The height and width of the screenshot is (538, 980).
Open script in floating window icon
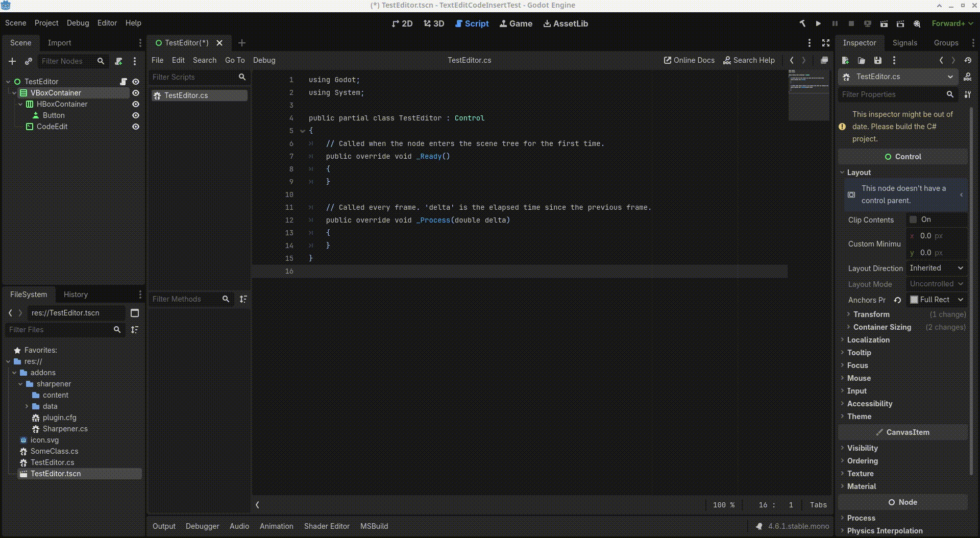pyautogui.click(x=824, y=60)
